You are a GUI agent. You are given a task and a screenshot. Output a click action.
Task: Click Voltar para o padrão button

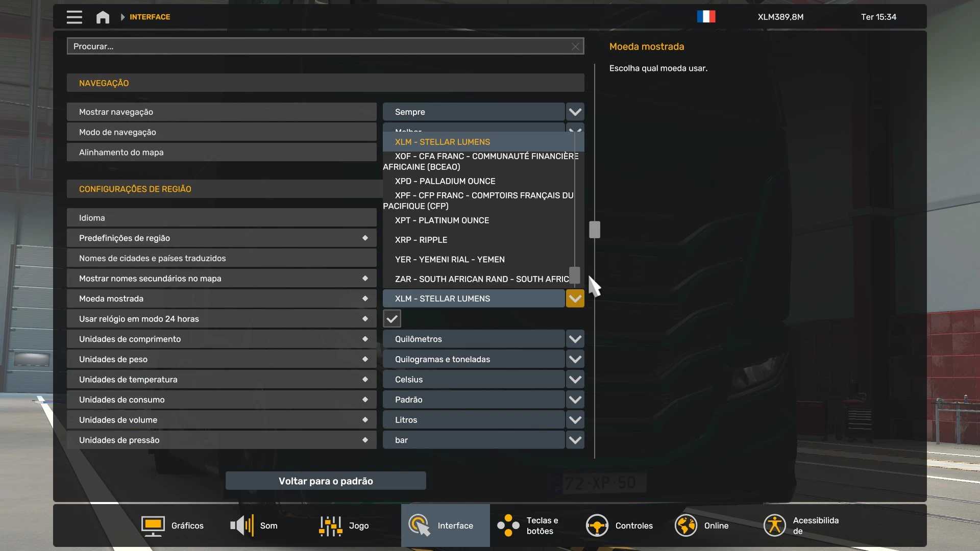[326, 481]
